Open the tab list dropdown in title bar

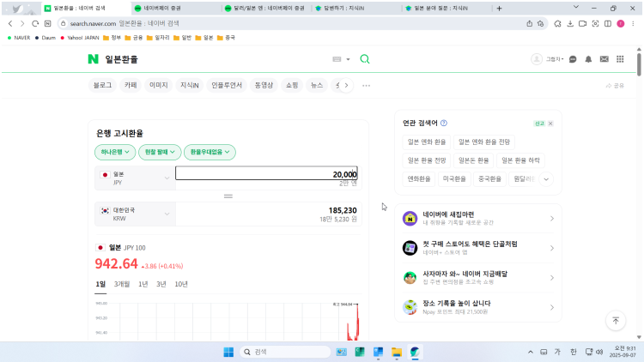coord(576,8)
